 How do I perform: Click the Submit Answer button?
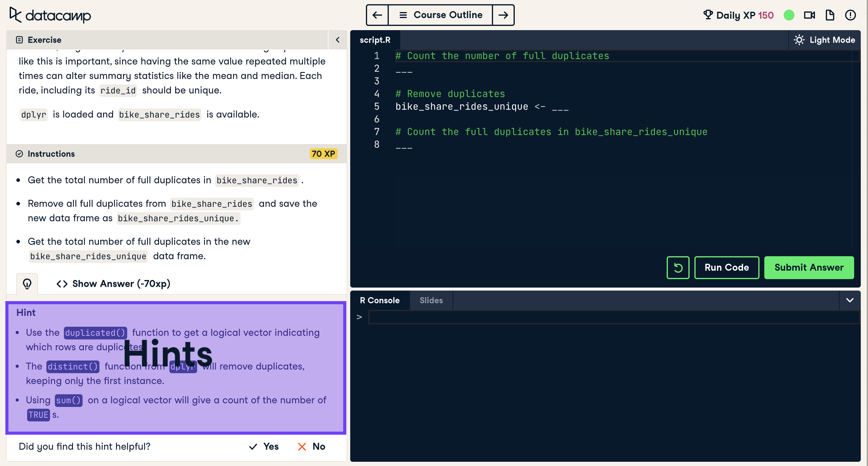pos(809,268)
